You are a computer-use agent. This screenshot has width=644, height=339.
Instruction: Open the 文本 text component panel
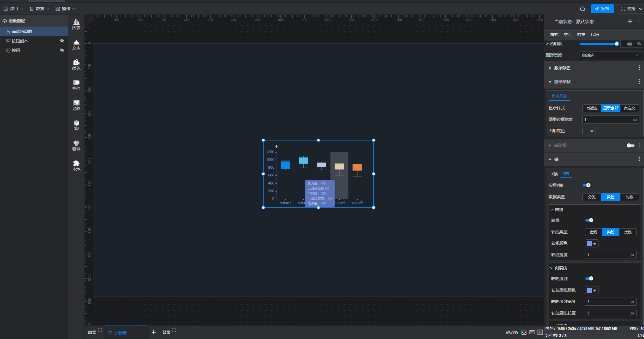click(x=76, y=44)
